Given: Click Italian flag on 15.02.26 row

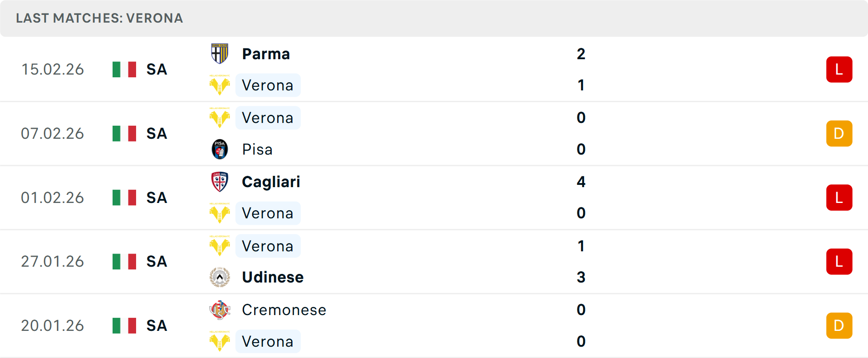Looking at the screenshot, I should pos(124,69).
